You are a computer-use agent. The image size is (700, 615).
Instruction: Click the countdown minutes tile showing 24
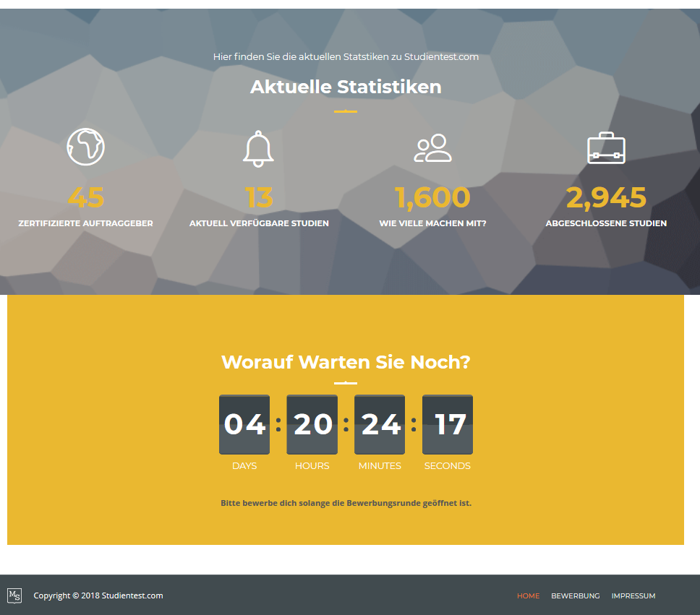(x=380, y=424)
